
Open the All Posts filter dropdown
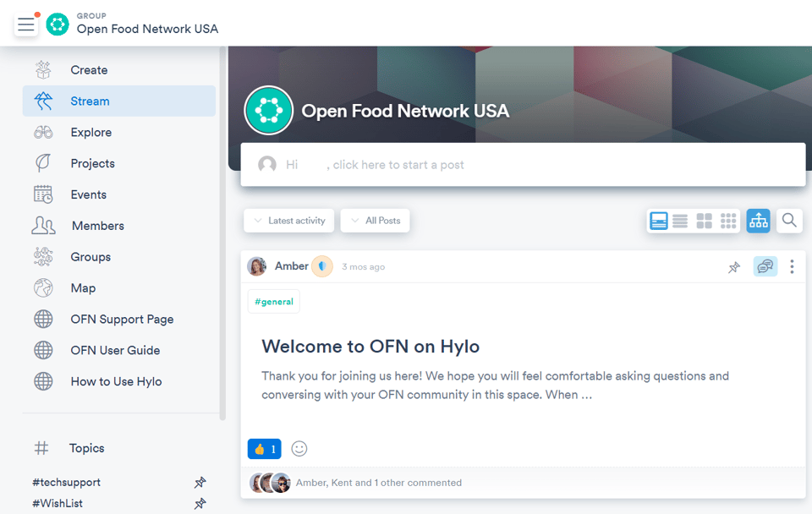pos(375,221)
